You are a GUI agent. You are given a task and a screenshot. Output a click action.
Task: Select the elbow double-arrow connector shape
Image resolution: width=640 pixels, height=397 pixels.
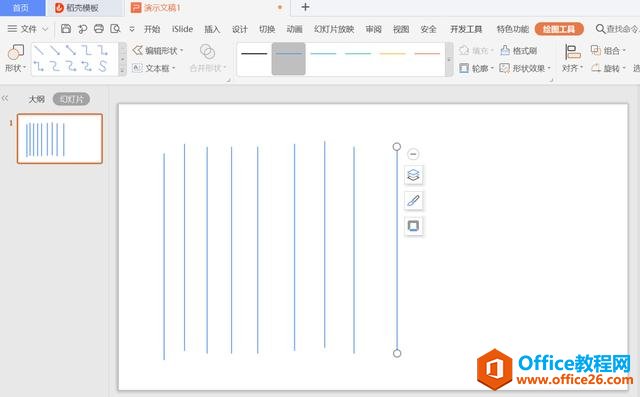pos(39,66)
